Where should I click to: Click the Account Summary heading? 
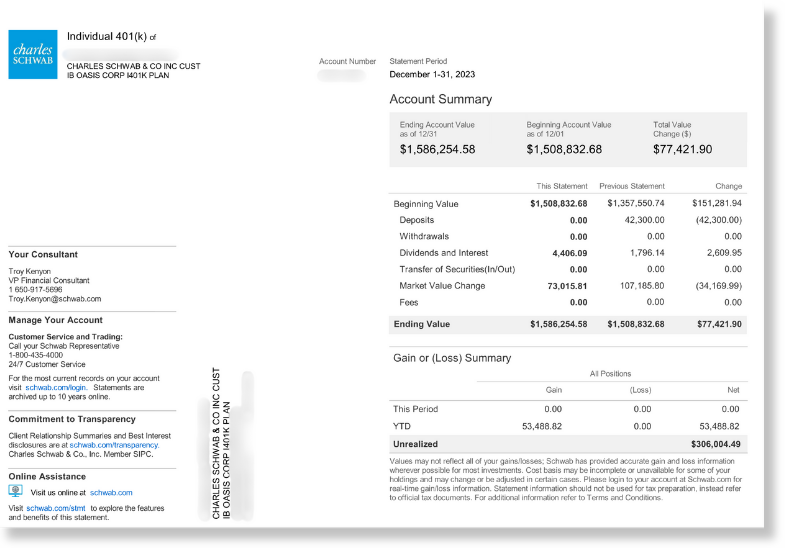coord(440,100)
